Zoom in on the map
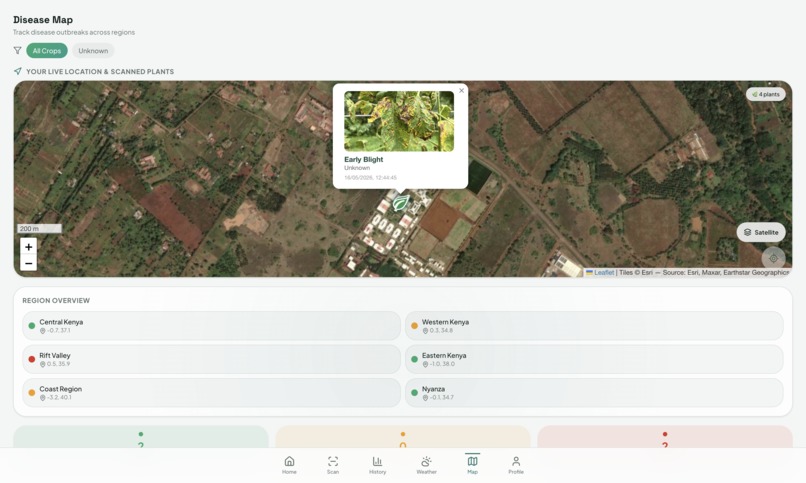Image resolution: width=806 pixels, height=483 pixels. (29, 247)
